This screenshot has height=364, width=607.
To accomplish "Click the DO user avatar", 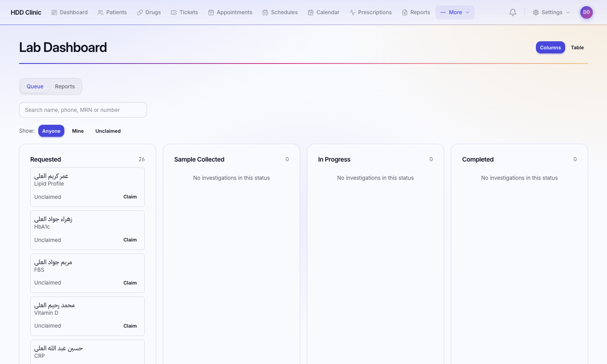I will [587, 12].
